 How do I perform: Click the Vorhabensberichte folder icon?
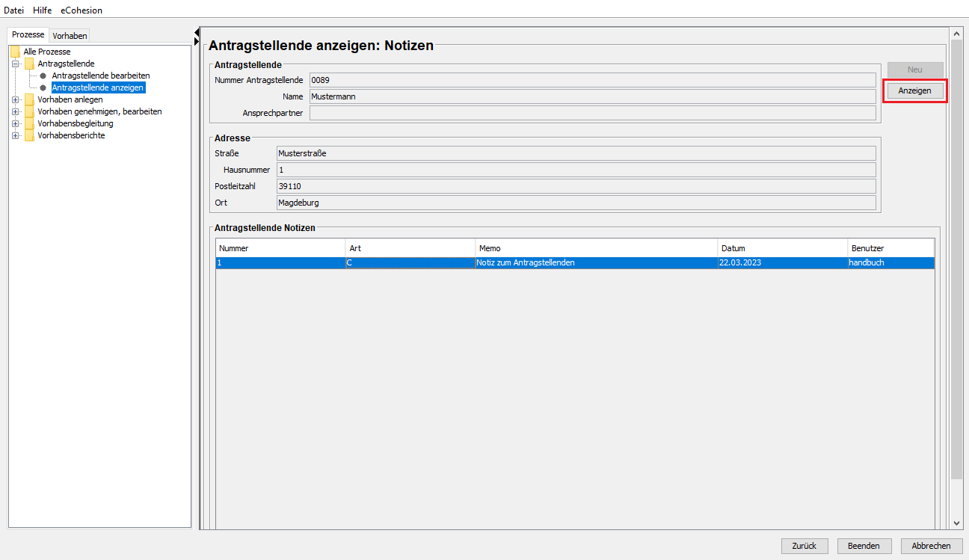29,135
